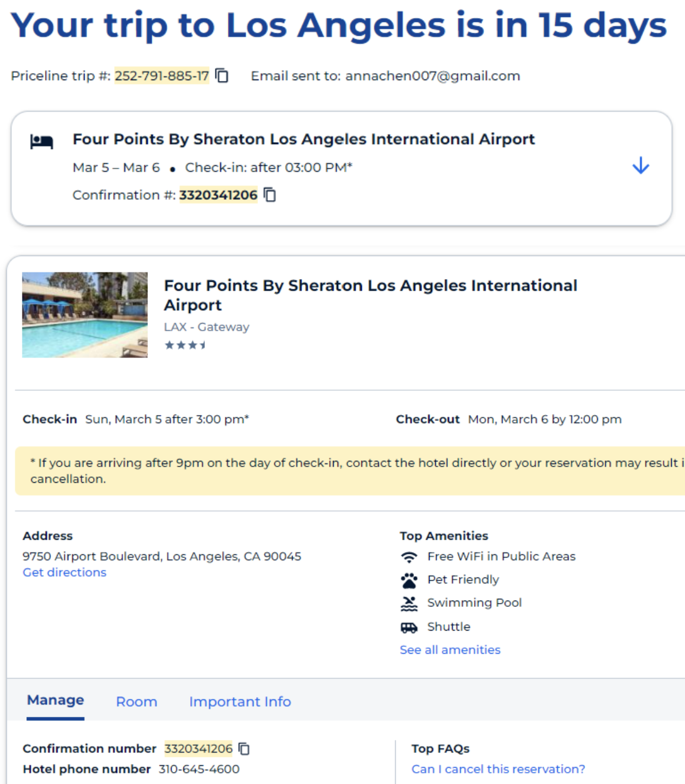Click the Shuttle bus icon
Image resolution: width=685 pixels, height=784 pixels.
pyautogui.click(x=409, y=627)
